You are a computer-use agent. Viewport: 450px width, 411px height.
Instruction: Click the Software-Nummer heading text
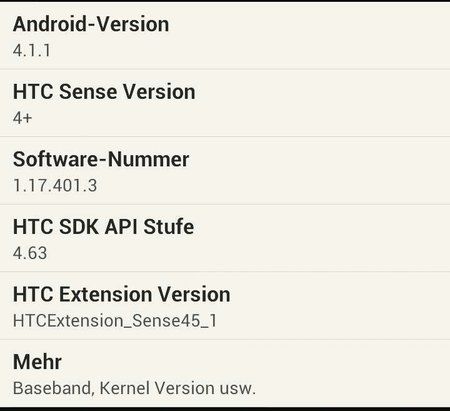click(101, 159)
